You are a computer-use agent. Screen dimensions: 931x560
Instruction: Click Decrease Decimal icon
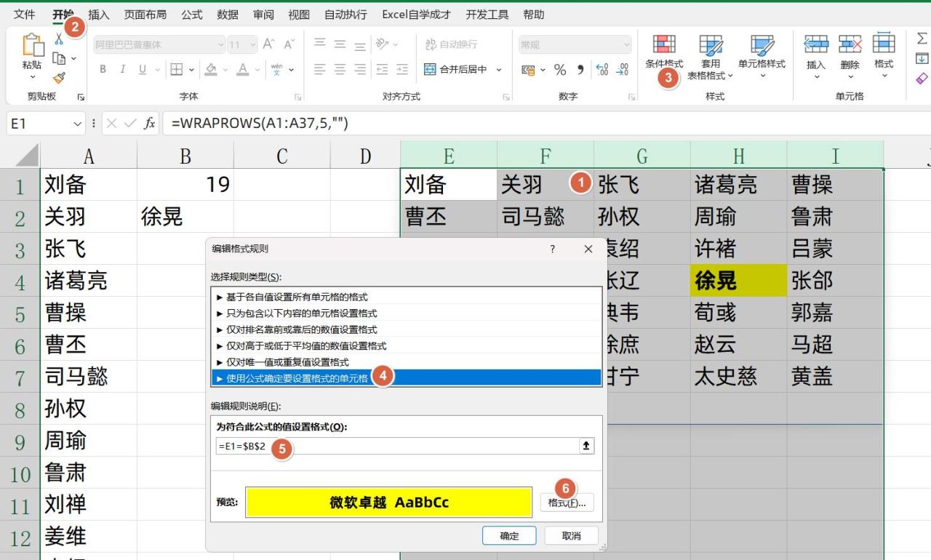click(622, 70)
